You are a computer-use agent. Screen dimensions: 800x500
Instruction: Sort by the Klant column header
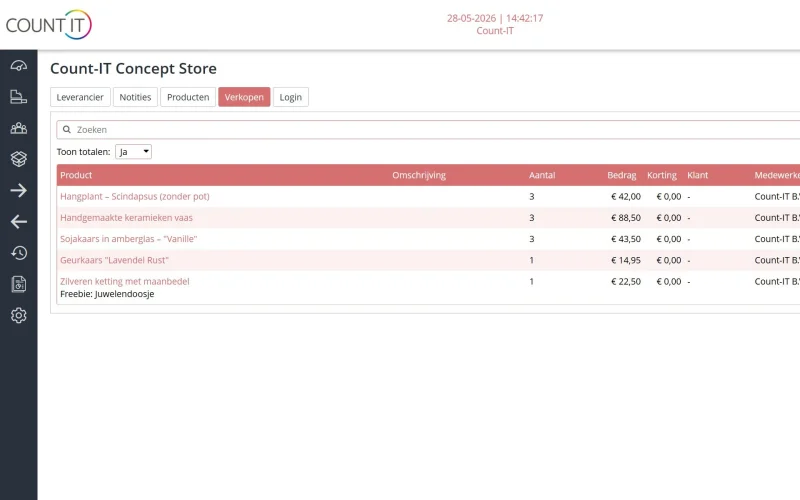tap(697, 175)
